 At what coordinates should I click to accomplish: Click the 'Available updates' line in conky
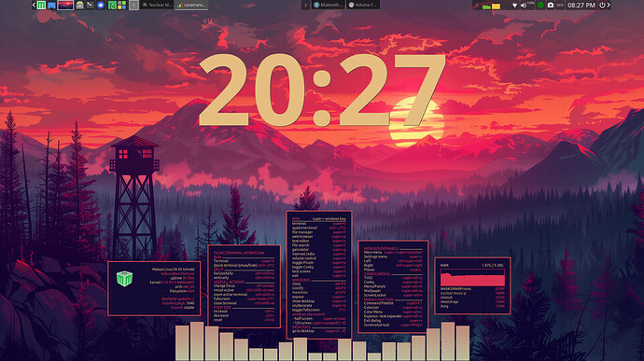178,299
